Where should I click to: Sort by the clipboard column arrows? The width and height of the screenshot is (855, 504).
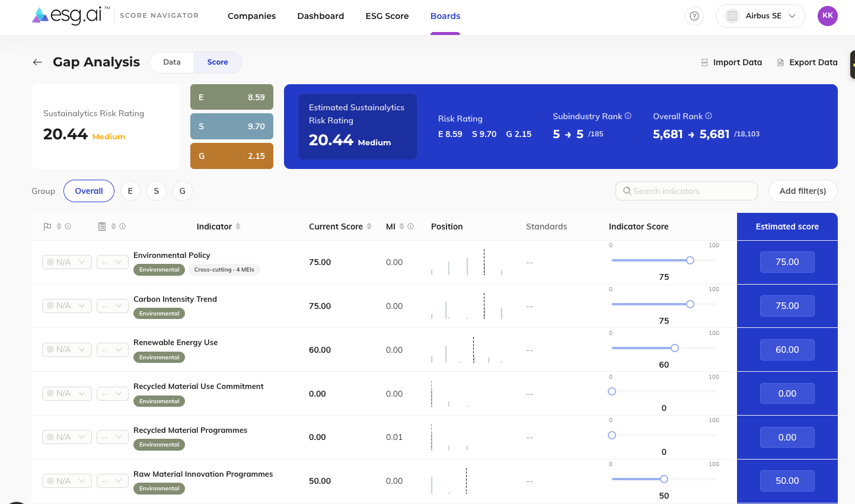[113, 227]
